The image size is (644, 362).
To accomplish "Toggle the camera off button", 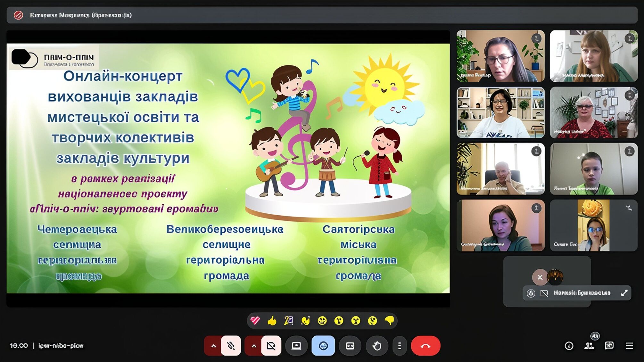I will [271, 346].
